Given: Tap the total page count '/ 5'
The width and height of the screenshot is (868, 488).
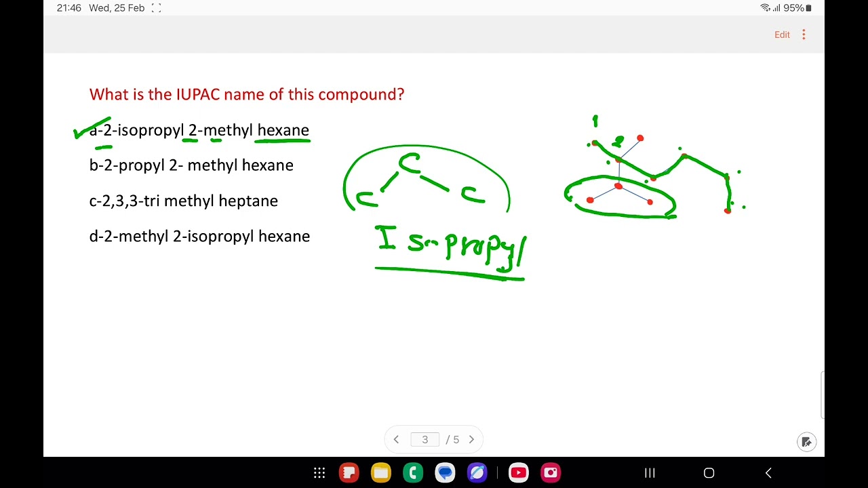Looking at the screenshot, I should (x=452, y=440).
